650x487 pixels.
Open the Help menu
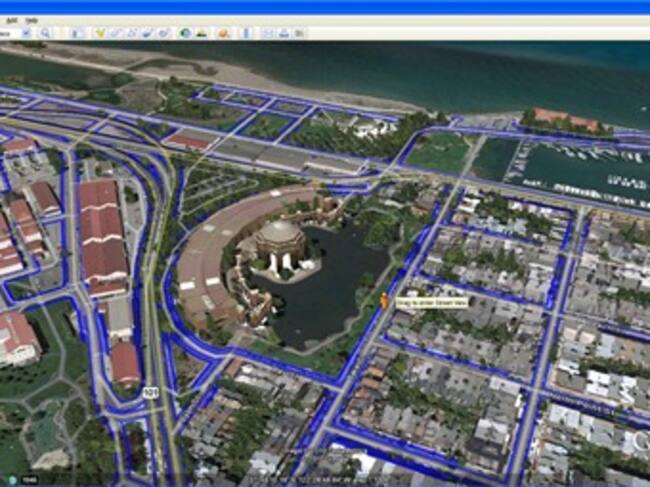[32, 20]
